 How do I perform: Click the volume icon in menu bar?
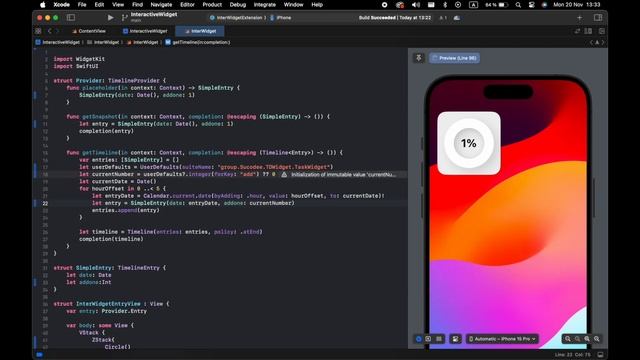pos(416,5)
